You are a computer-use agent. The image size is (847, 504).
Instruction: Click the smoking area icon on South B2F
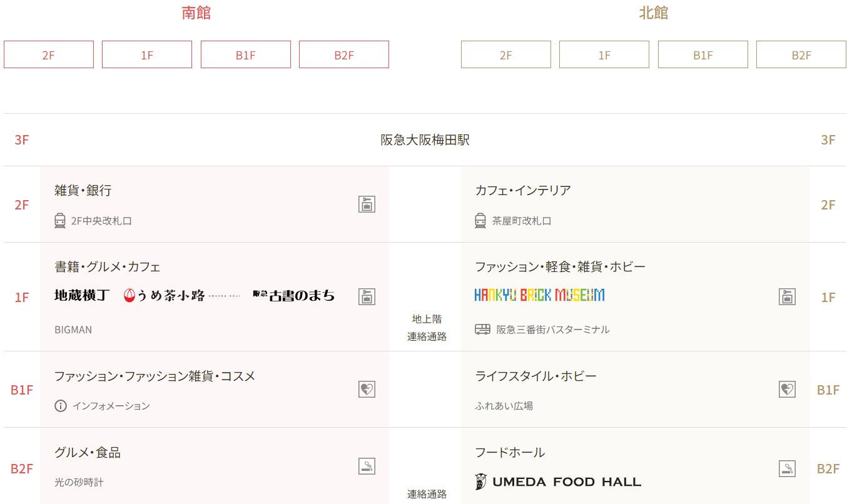[x=367, y=466]
